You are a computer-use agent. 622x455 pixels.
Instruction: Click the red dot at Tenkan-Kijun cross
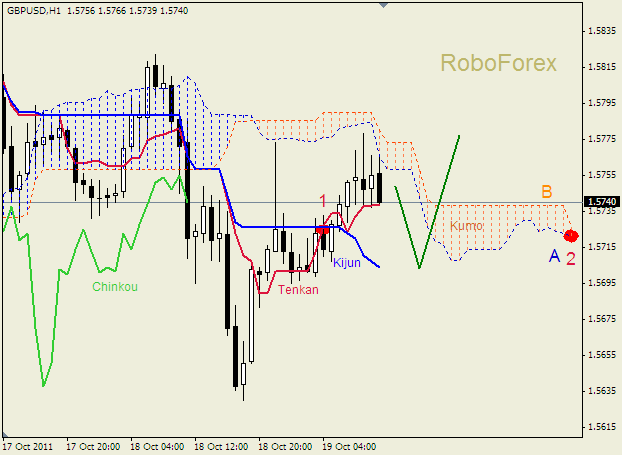[322, 229]
